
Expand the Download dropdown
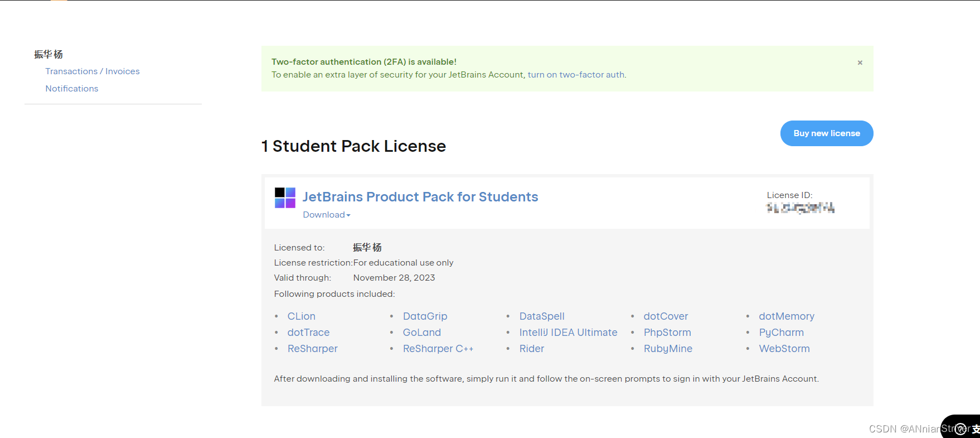point(327,215)
